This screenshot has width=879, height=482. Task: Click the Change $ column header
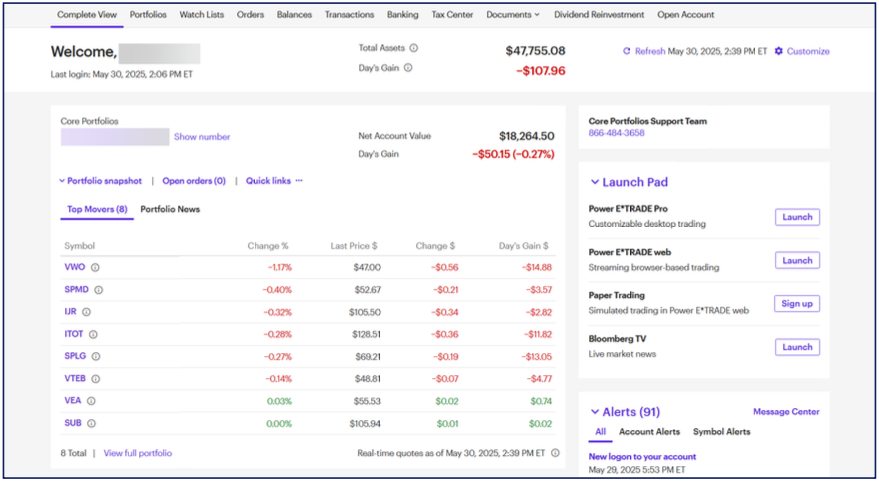tap(435, 245)
